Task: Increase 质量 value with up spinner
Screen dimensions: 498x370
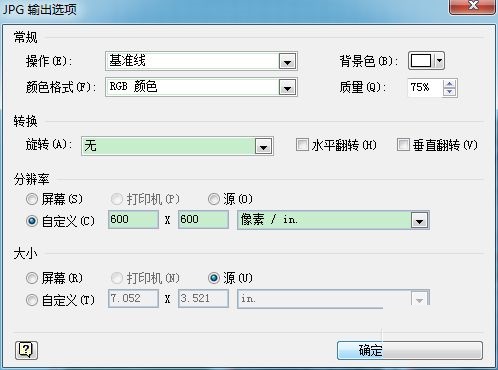Action: tap(449, 84)
